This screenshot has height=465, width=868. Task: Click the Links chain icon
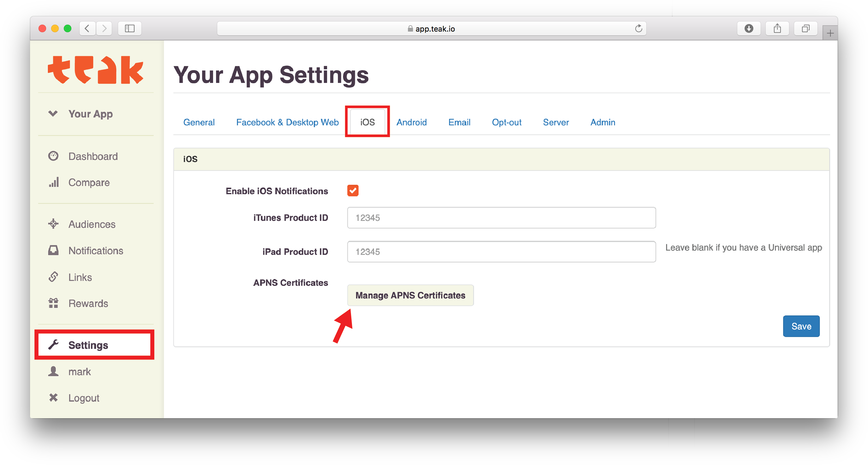click(x=53, y=277)
